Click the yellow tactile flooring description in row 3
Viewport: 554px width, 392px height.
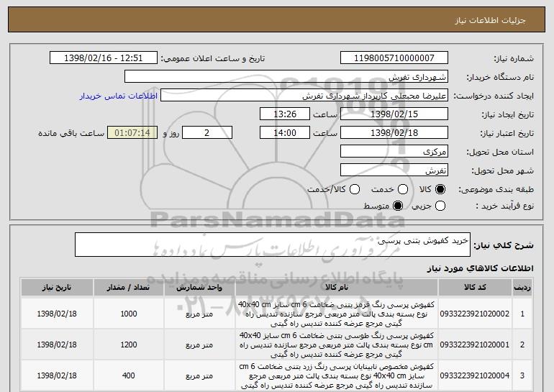click(x=337, y=375)
